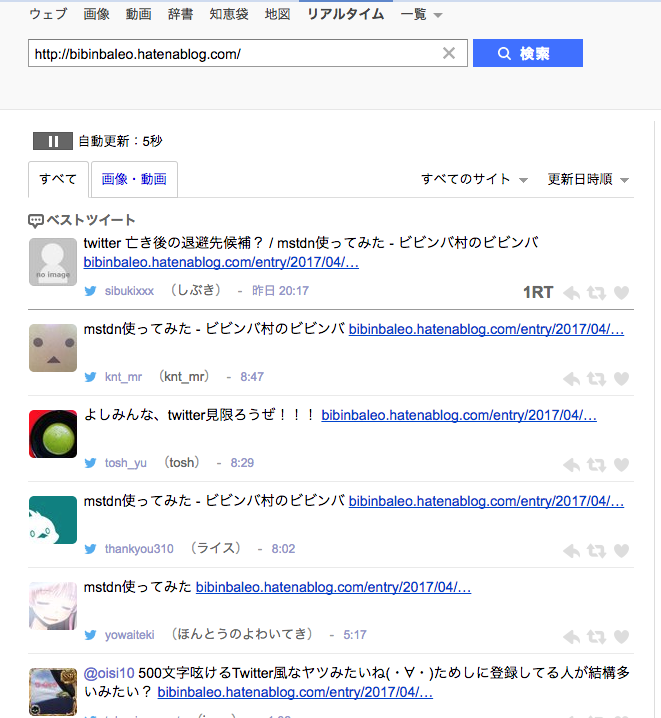Click the 昨日 20:17 timestamp
Screen dimensions: 661x718
tap(280, 291)
